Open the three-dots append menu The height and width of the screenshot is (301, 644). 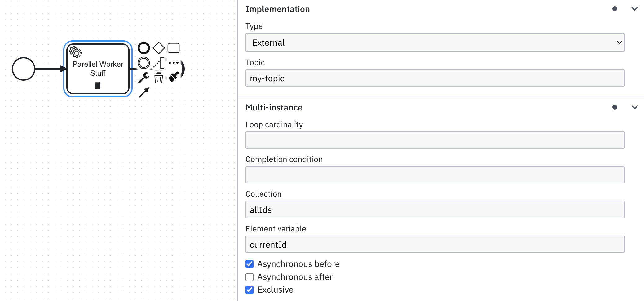tap(173, 63)
